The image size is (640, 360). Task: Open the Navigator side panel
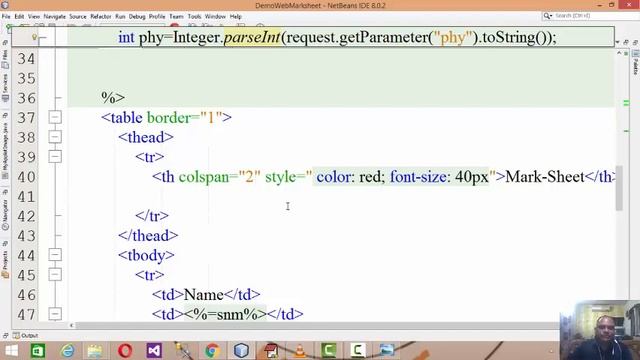tap(5, 216)
